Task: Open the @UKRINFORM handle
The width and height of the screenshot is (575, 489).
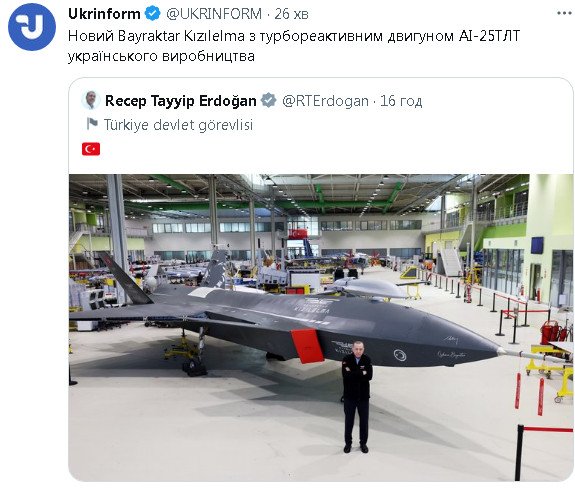Action: coord(214,14)
